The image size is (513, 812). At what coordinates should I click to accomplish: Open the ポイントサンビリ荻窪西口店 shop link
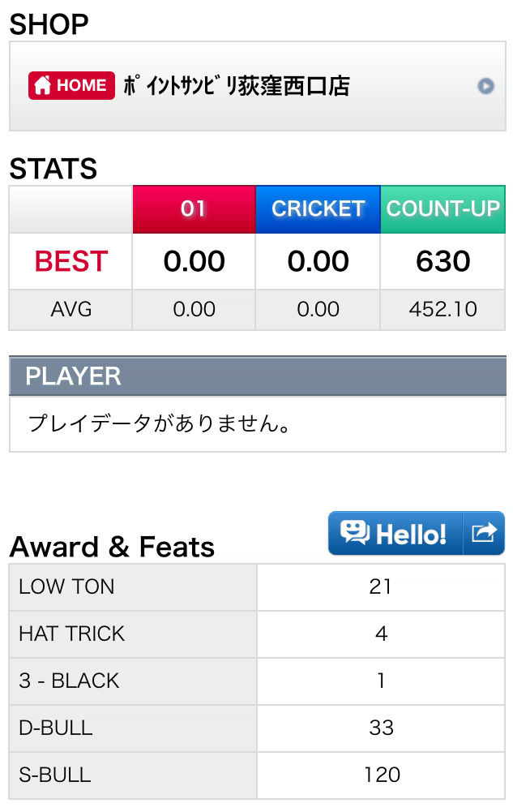click(237, 86)
